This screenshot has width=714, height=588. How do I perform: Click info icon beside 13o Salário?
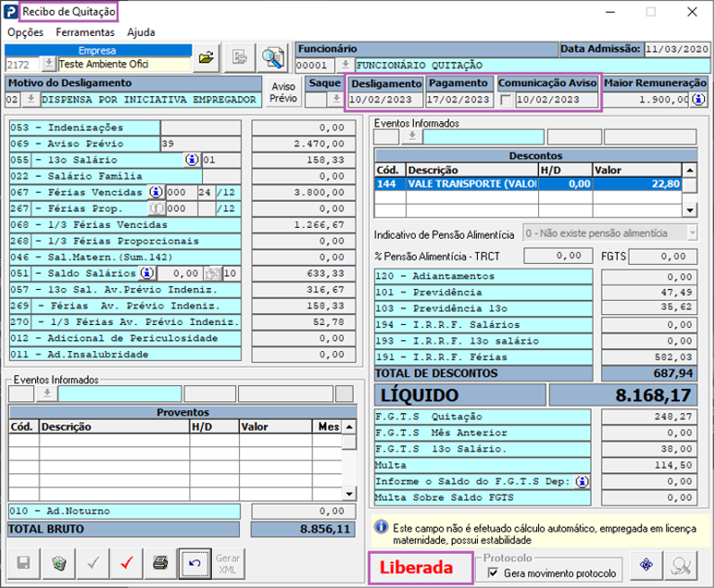[191, 160]
